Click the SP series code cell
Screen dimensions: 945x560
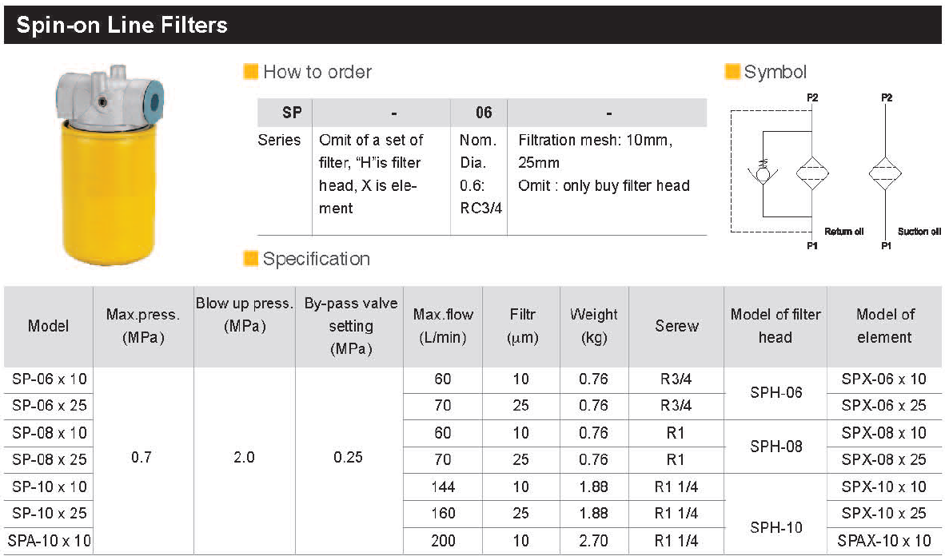click(x=292, y=113)
